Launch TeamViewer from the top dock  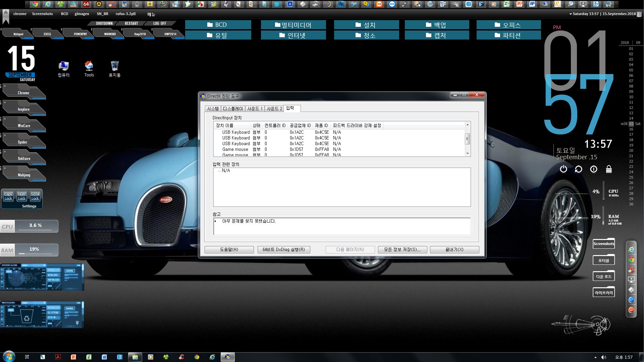point(392,4)
